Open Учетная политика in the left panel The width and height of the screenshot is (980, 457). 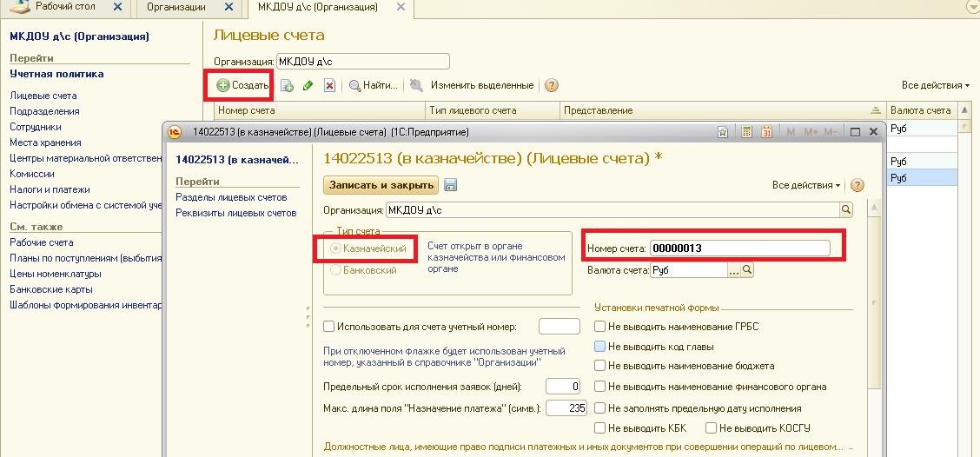(56, 74)
